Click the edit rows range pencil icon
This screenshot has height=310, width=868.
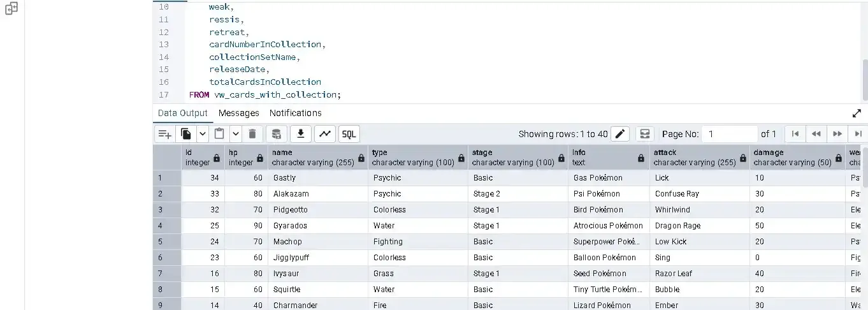[x=619, y=134]
